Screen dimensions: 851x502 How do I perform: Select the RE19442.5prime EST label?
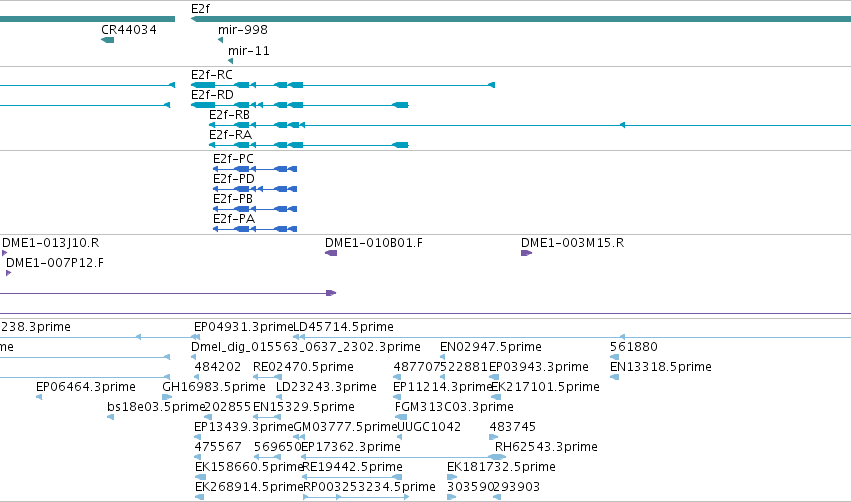click(352, 467)
